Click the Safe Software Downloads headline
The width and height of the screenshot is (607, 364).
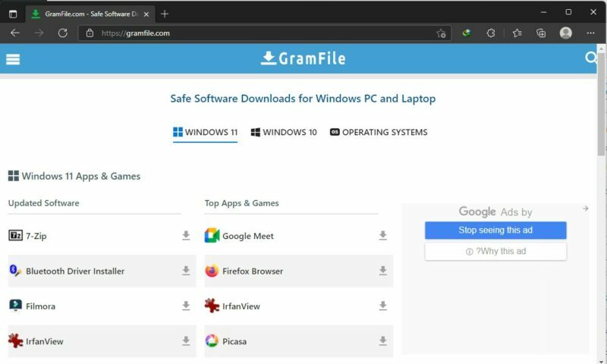[303, 99]
